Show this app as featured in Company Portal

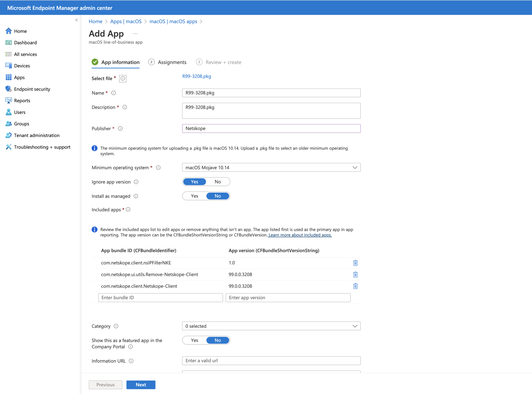pyautogui.click(x=194, y=340)
